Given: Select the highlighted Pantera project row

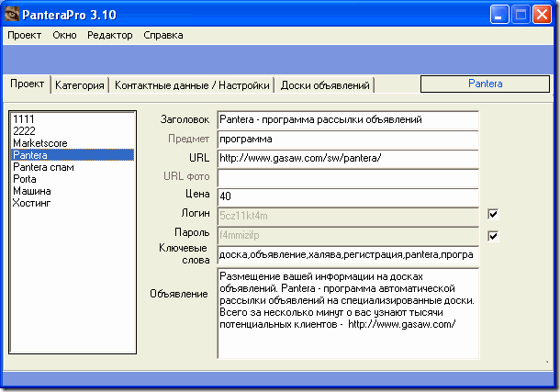Looking at the screenshot, I should click(x=73, y=155).
